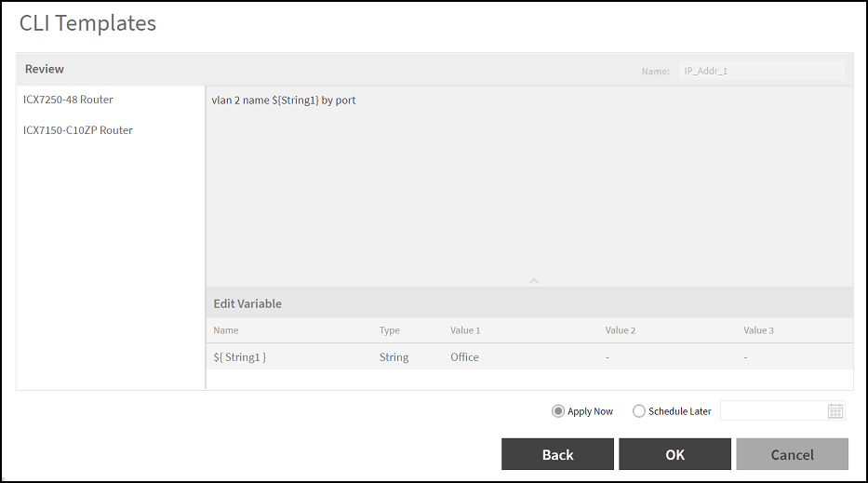The height and width of the screenshot is (483, 868).
Task: Click the vlan 2 name command text
Action: click(284, 101)
